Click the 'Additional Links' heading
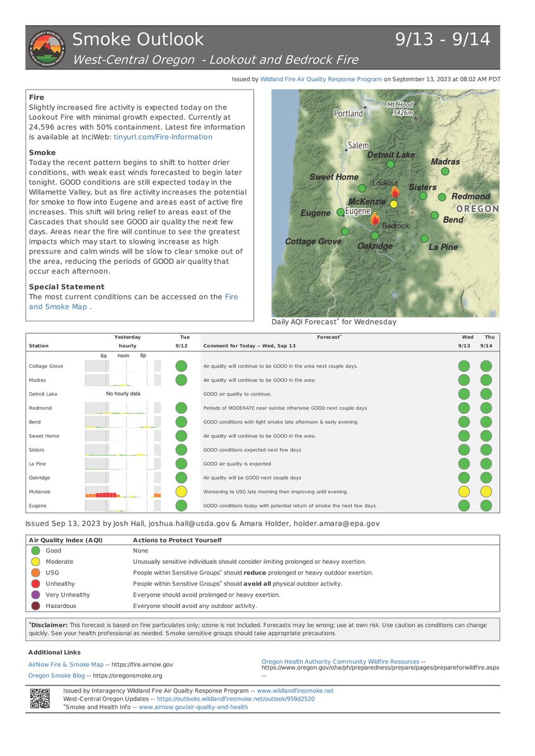535x756 pixels. (54, 652)
